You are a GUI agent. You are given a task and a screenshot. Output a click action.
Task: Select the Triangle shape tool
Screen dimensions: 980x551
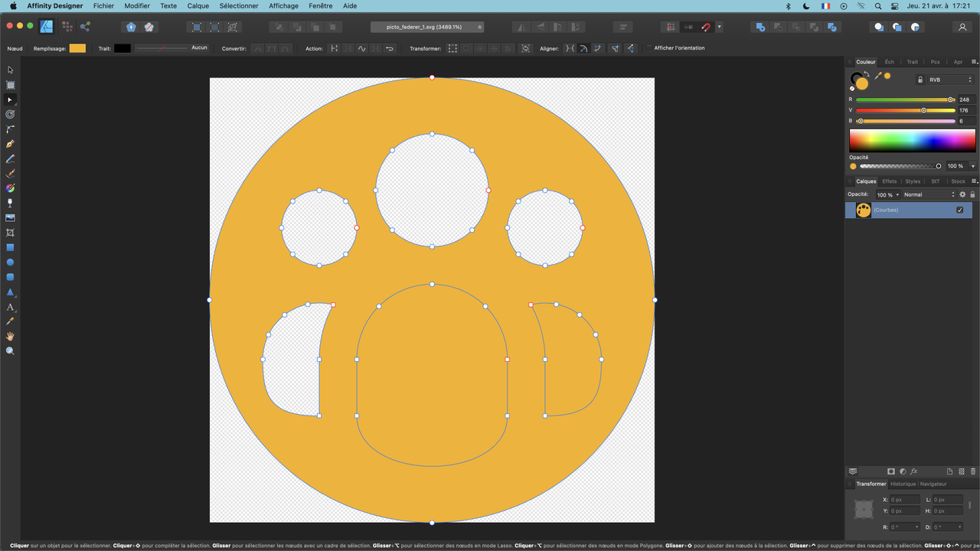point(10,292)
